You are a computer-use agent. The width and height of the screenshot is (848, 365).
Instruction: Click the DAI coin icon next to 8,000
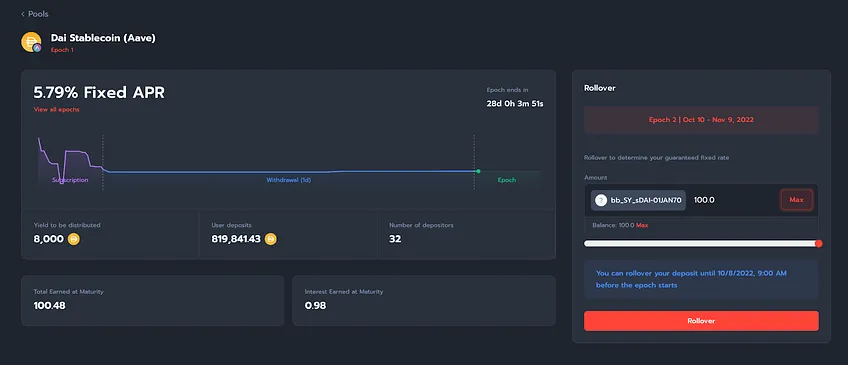pyautogui.click(x=74, y=238)
